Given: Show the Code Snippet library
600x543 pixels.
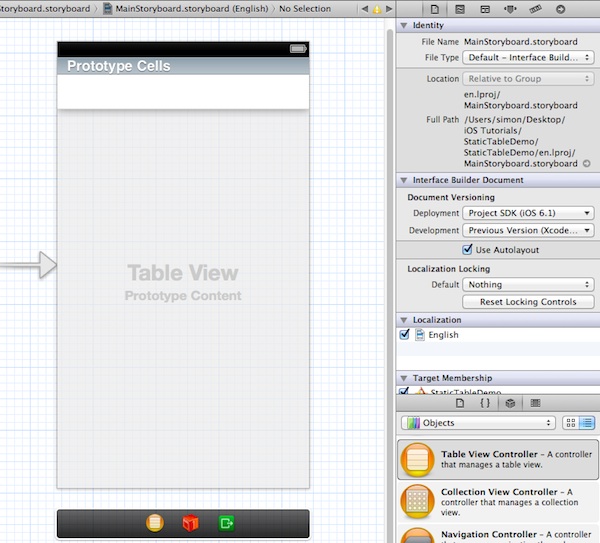Looking at the screenshot, I should 484,403.
